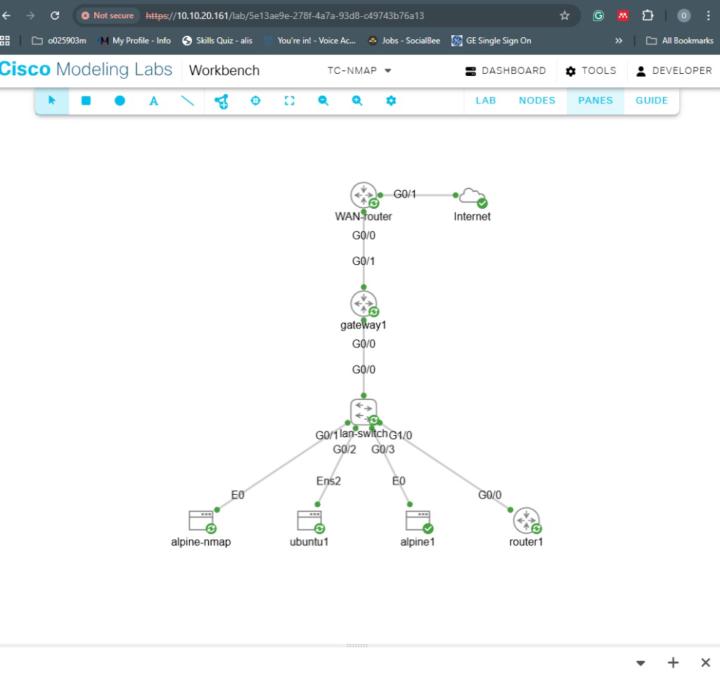Open the DASHBOARD page
The image size is (720, 691).
(x=506, y=71)
